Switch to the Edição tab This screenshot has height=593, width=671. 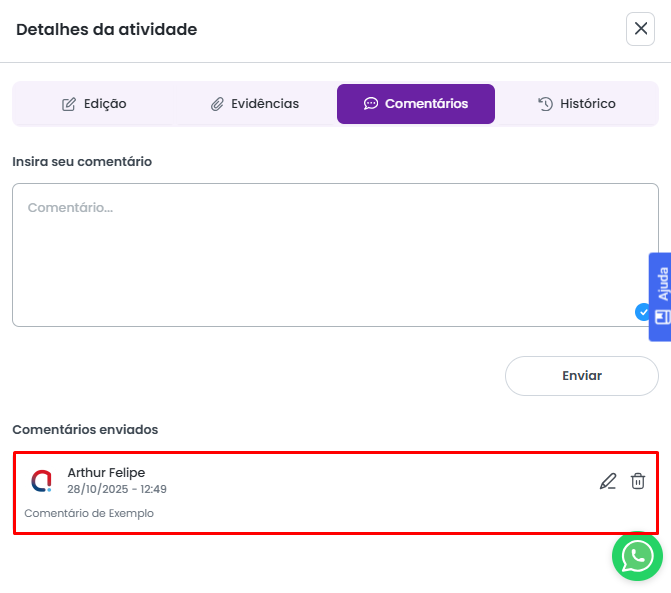[94, 104]
